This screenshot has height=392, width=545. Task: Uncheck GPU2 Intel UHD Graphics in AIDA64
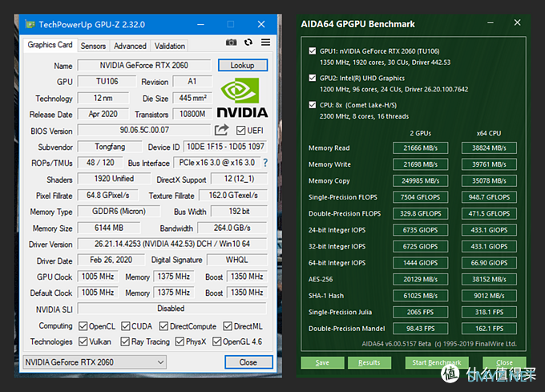coord(312,78)
